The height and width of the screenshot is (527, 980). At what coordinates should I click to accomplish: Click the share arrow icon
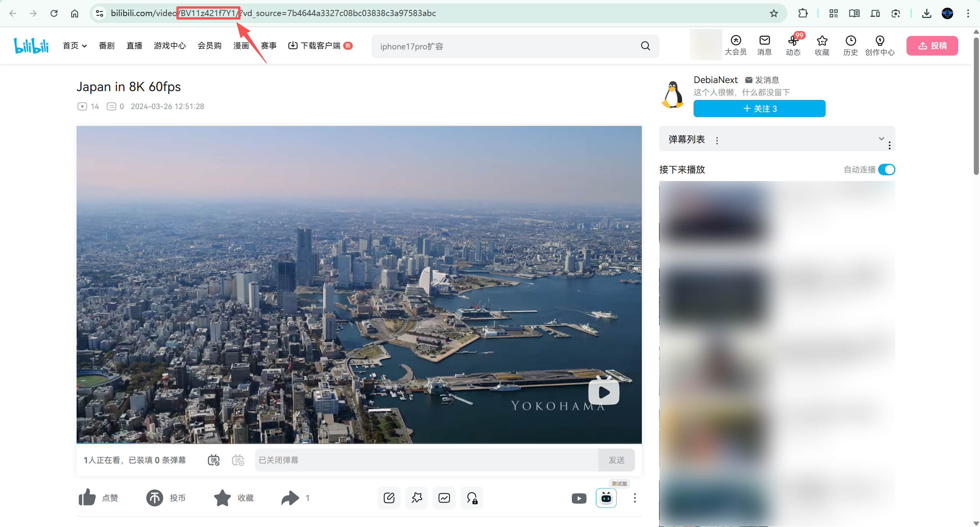pos(290,498)
